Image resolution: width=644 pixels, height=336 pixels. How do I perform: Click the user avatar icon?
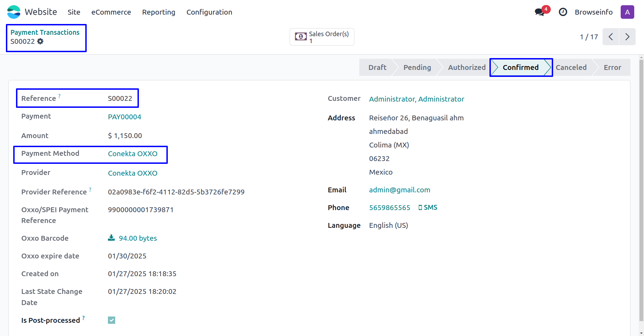tap(627, 12)
